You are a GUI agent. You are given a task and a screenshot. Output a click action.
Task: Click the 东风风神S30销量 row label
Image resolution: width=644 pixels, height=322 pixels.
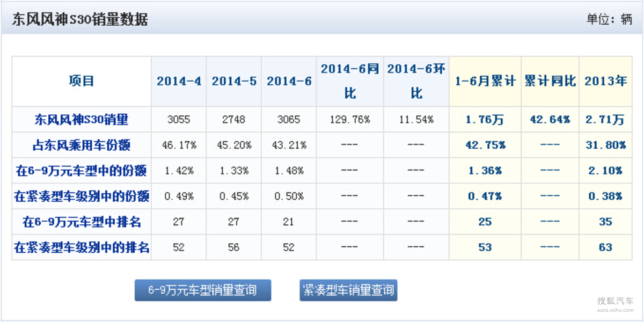click(x=82, y=119)
